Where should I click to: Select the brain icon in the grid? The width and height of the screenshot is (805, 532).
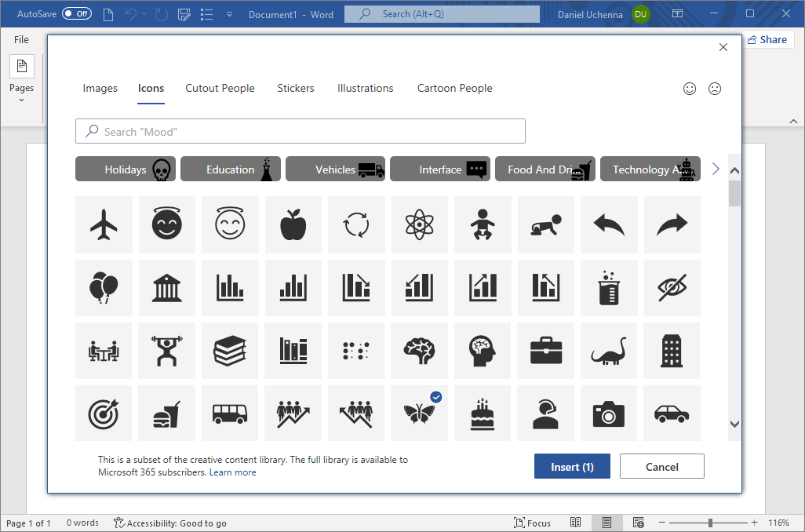pos(419,350)
